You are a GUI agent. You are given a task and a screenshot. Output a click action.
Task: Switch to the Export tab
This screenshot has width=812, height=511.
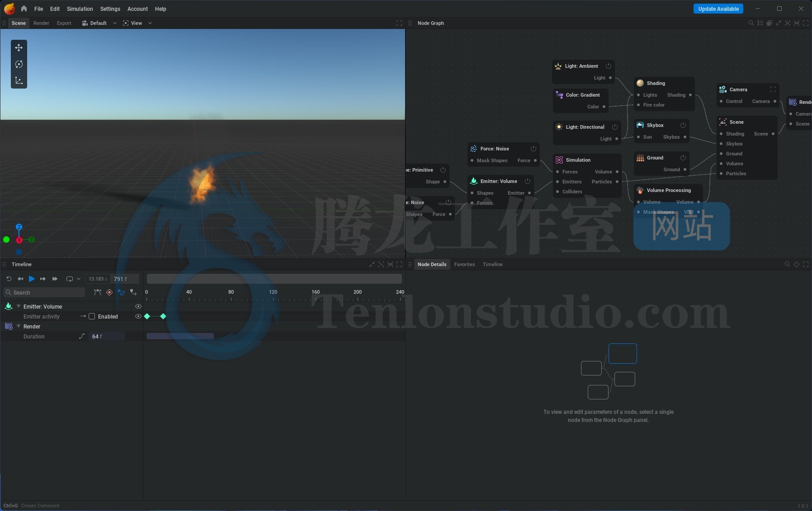64,23
